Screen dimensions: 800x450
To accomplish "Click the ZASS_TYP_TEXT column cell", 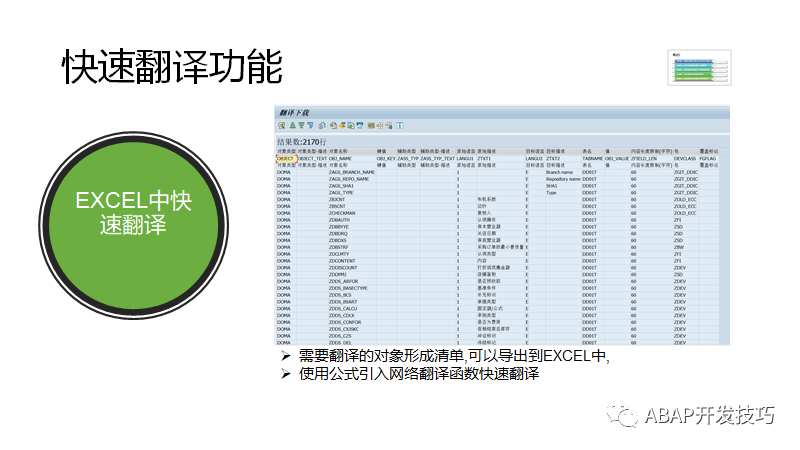I will 437,159.
